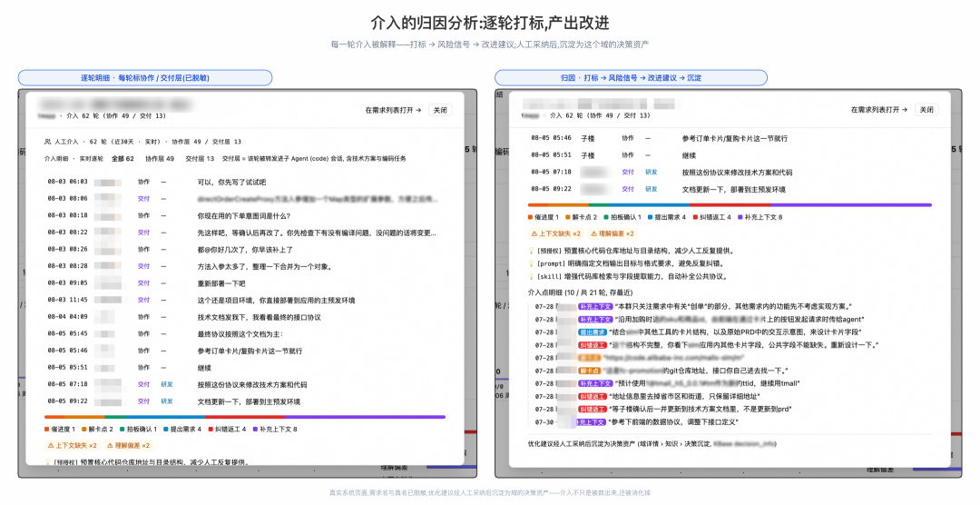This screenshot has height=505, width=980.
Task: Click the purple 补充上下文 8 legend dot in 逐轮明细 dialog
Action: click(x=255, y=430)
